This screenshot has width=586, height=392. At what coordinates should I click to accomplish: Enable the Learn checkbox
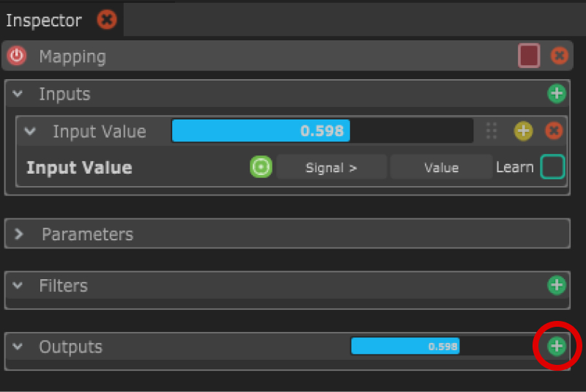click(553, 167)
